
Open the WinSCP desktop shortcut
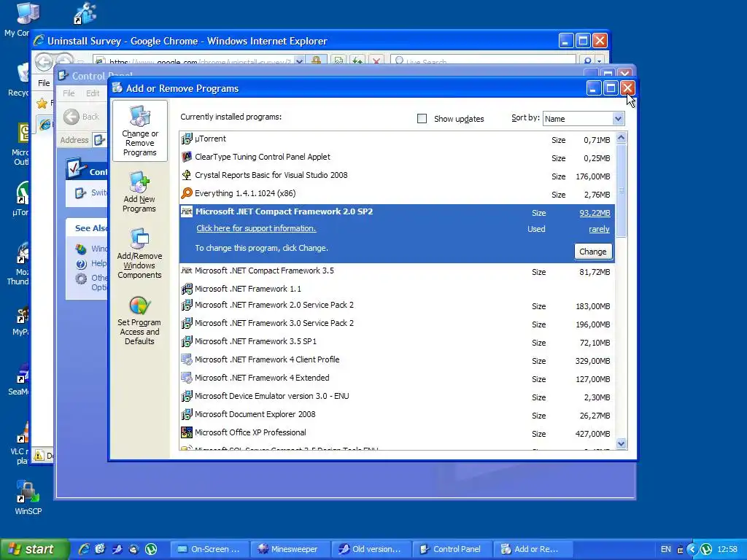pyautogui.click(x=28, y=497)
